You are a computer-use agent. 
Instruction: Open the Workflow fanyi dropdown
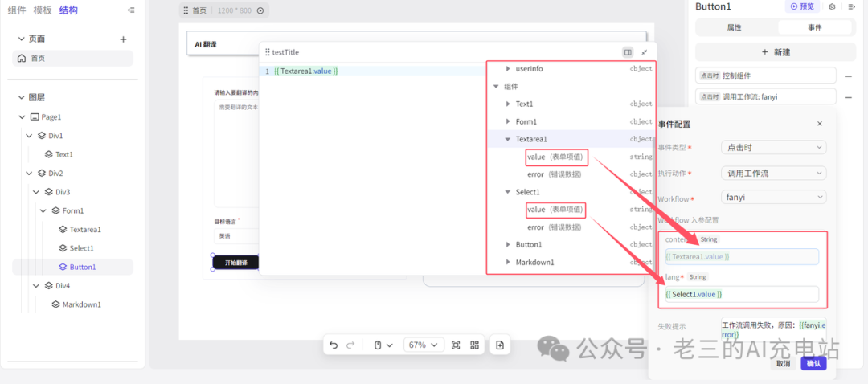click(774, 197)
